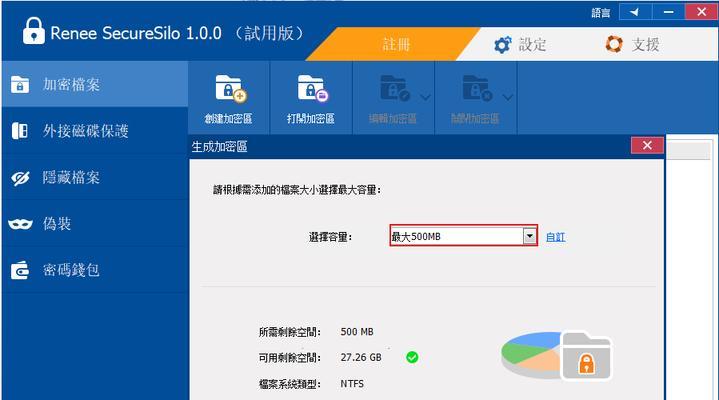
Task: Click the hidden-eye icon beside 隱藏檔案
Action: pos(20,178)
